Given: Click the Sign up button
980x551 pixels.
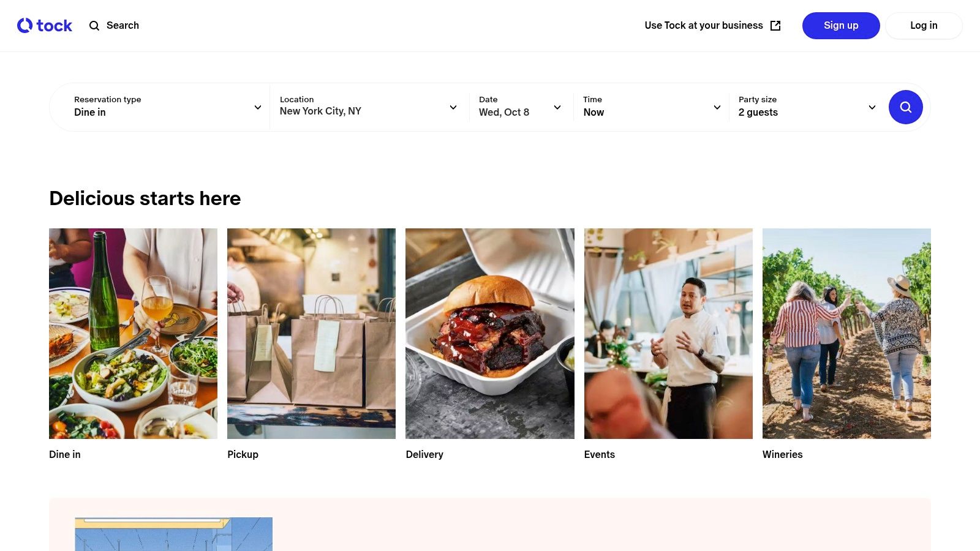Looking at the screenshot, I should [x=841, y=26].
